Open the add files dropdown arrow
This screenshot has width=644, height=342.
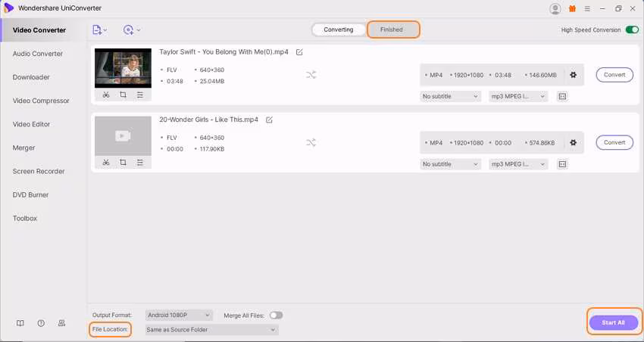pyautogui.click(x=105, y=30)
